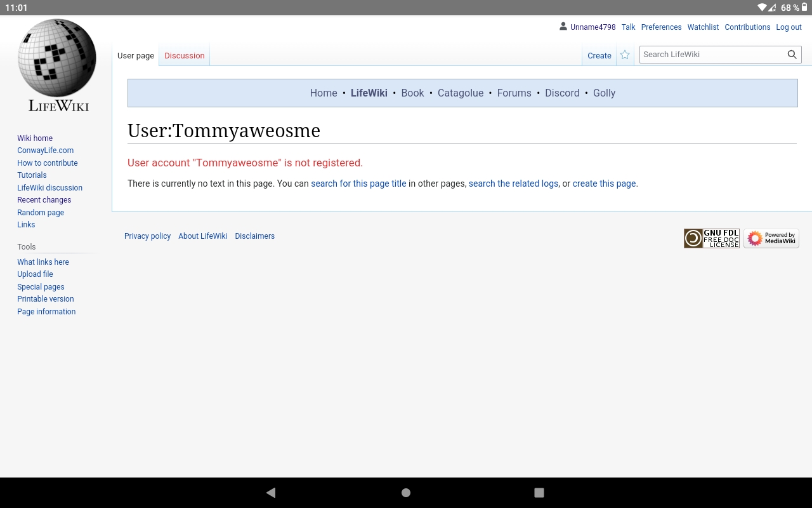Open About LifeWiki in the footer
This screenshot has width=812, height=508.
point(203,236)
